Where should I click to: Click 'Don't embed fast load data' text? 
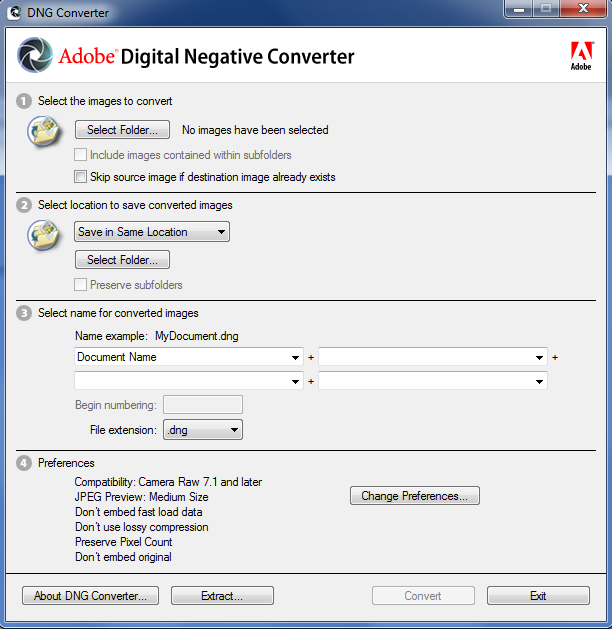(139, 512)
